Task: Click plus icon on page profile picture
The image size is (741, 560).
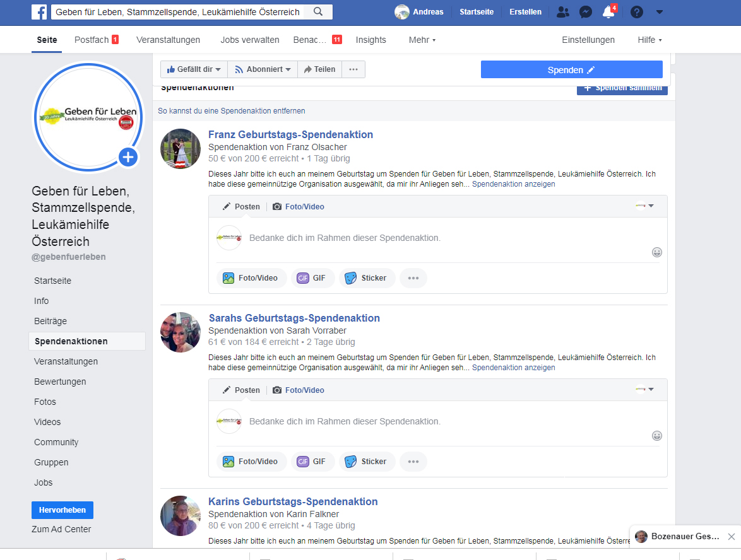Action: (128, 157)
